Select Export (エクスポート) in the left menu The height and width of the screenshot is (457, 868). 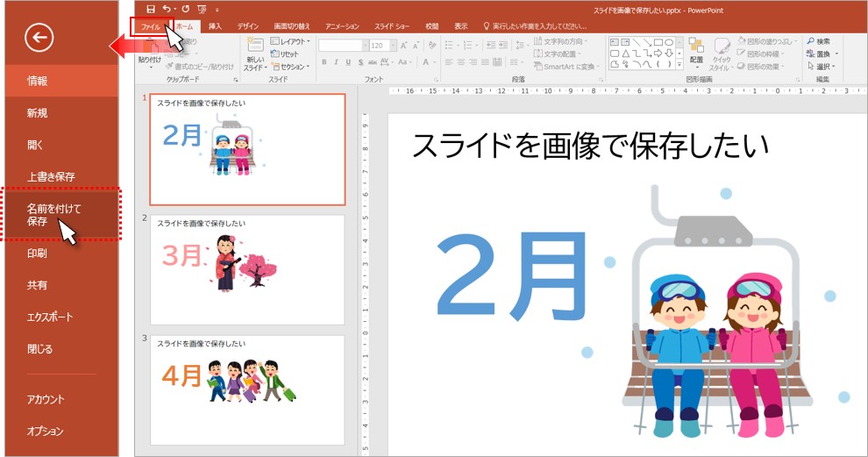(x=50, y=317)
